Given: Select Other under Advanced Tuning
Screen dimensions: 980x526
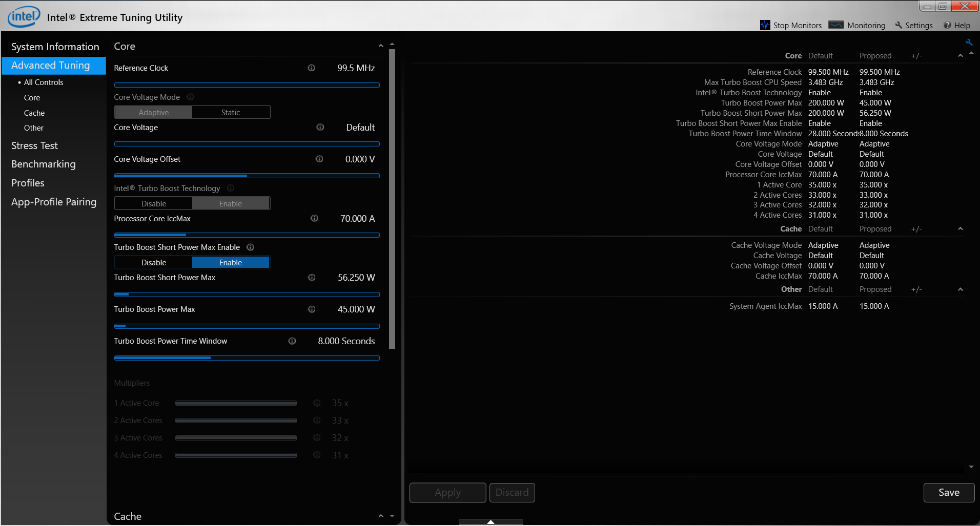Looking at the screenshot, I should coord(34,128).
